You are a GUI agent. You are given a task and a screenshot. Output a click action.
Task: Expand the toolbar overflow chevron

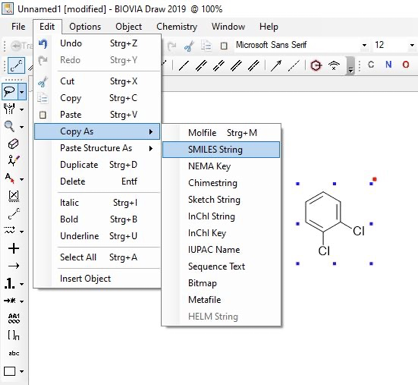350,65
